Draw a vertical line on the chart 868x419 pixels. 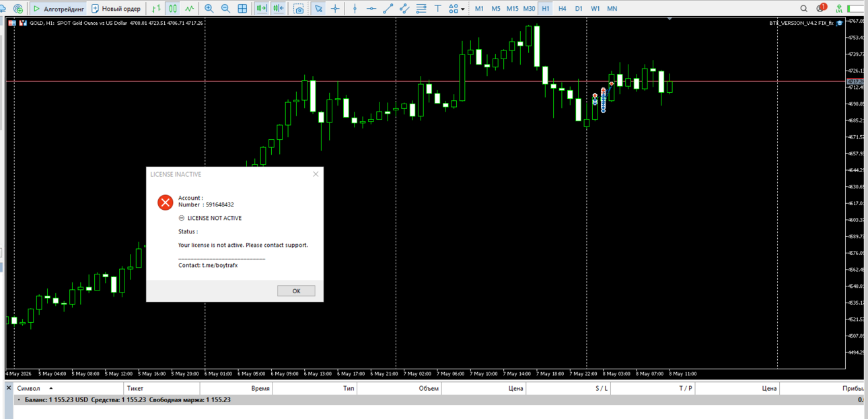tap(355, 9)
